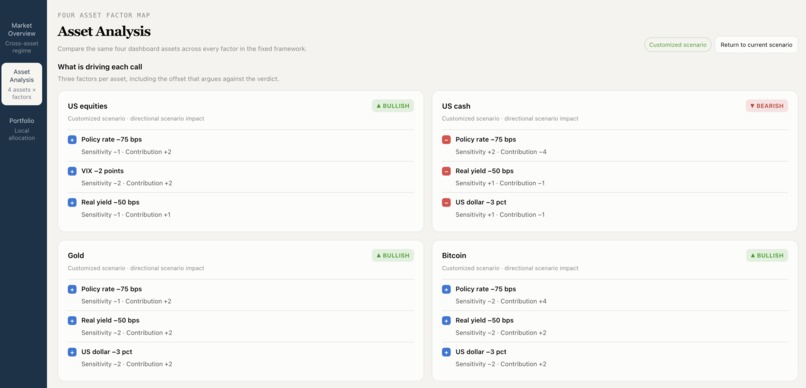The width and height of the screenshot is (806, 388).
Task: Click 'US dollar −3 pct' in US cash
Action: point(481,202)
